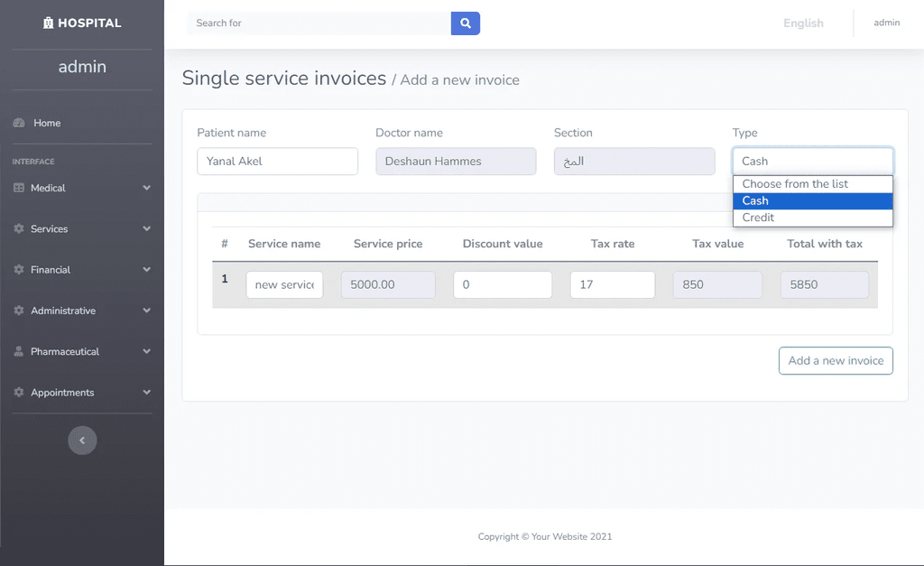Click the 'Copyright © Your Website 2021' text
This screenshot has height=566, width=924.
[545, 536]
